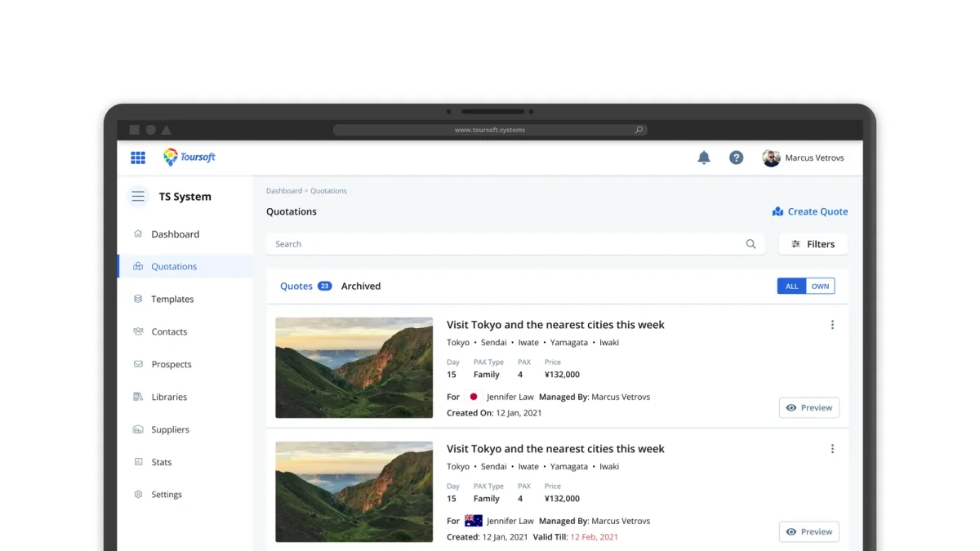Open three-dot menu of first quote card

tap(832, 325)
